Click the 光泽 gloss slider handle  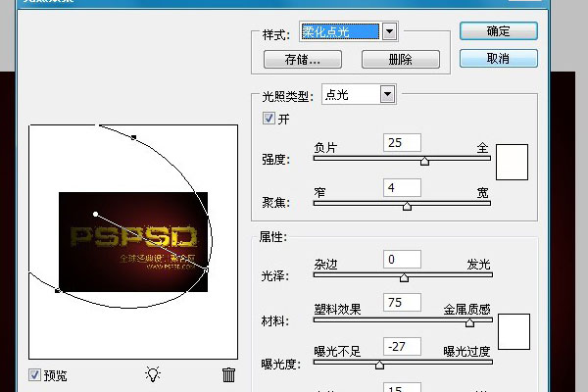[403, 277]
